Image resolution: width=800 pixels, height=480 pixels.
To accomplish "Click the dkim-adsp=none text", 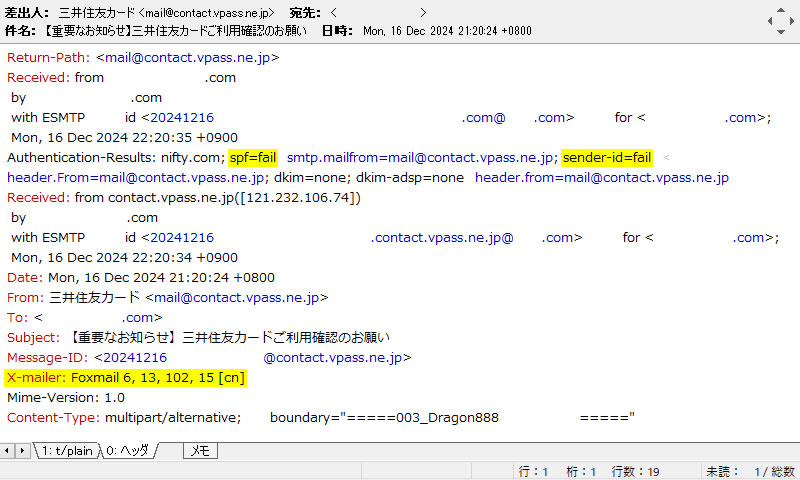I will click(410, 178).
